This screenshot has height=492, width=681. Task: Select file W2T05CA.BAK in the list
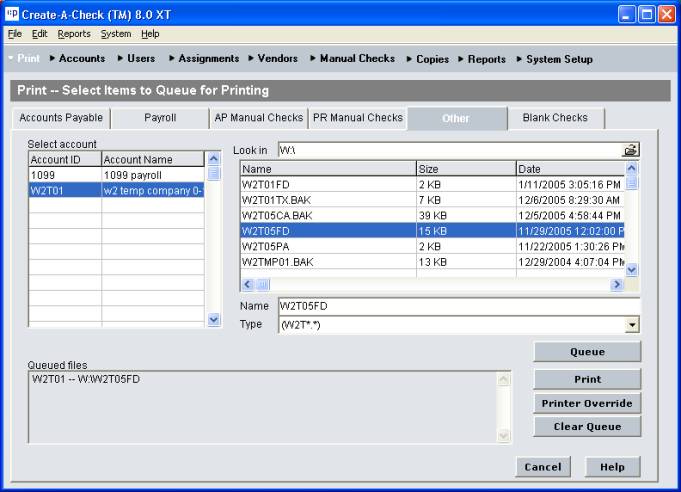point(432,215)
